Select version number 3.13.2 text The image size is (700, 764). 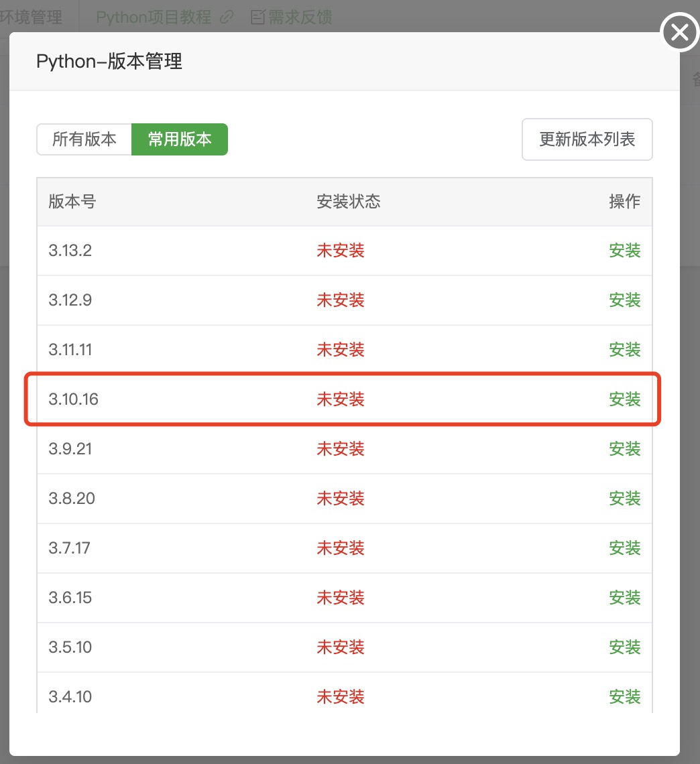pos(70,251)
